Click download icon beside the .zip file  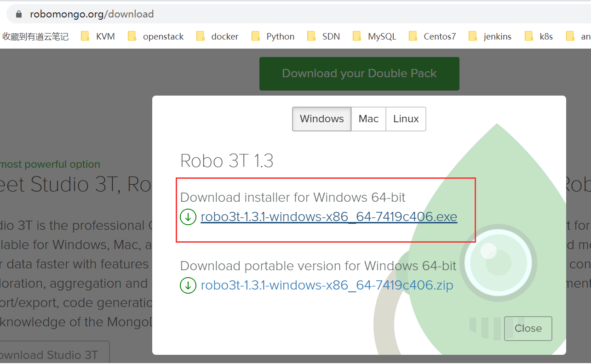188,285
